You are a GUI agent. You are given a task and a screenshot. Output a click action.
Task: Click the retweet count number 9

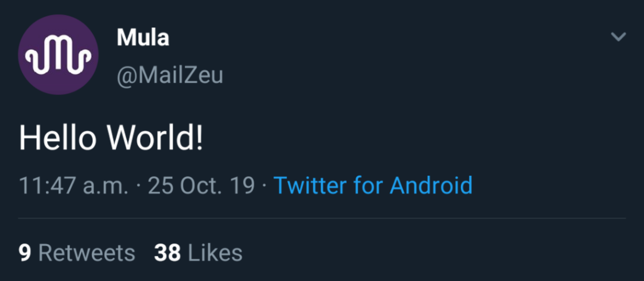click(25, 253)
